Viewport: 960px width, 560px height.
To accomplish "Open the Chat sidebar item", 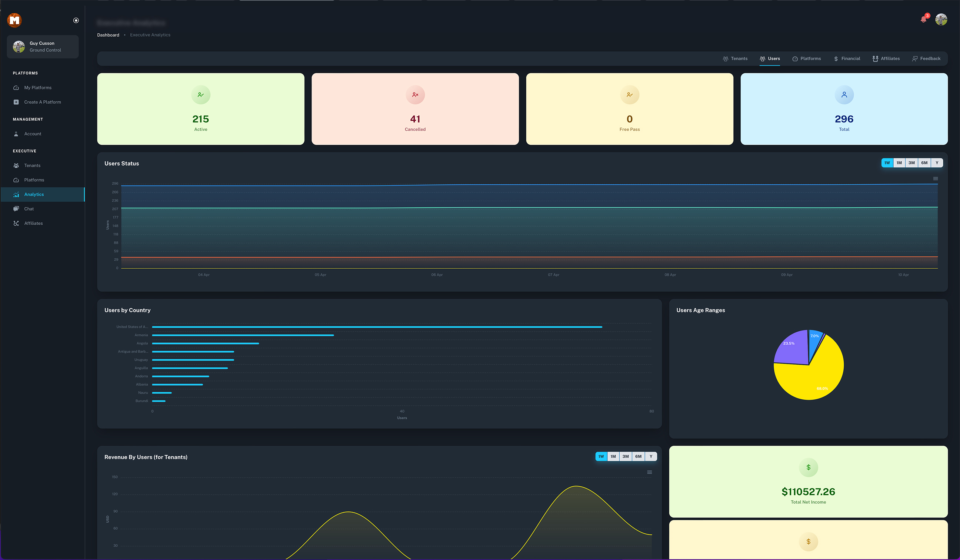I will click(x=29, y=209).
